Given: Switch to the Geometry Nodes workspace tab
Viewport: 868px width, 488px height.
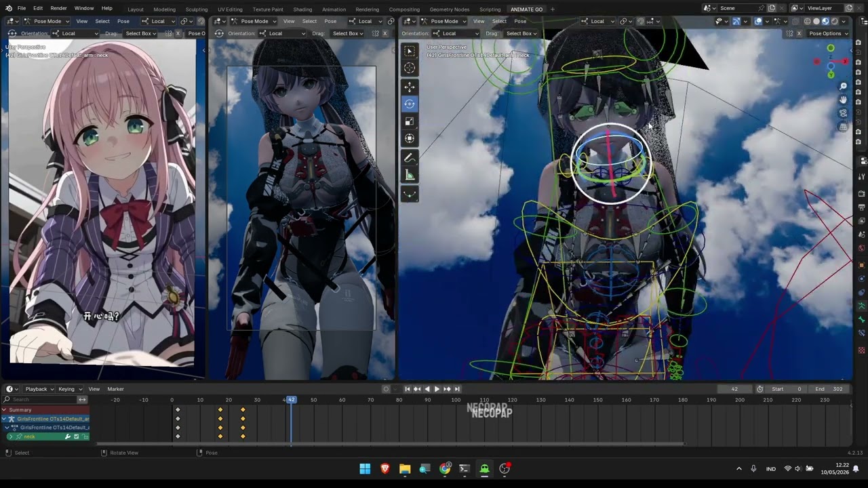Looking at the screenshot, I should tap(450, 9).
